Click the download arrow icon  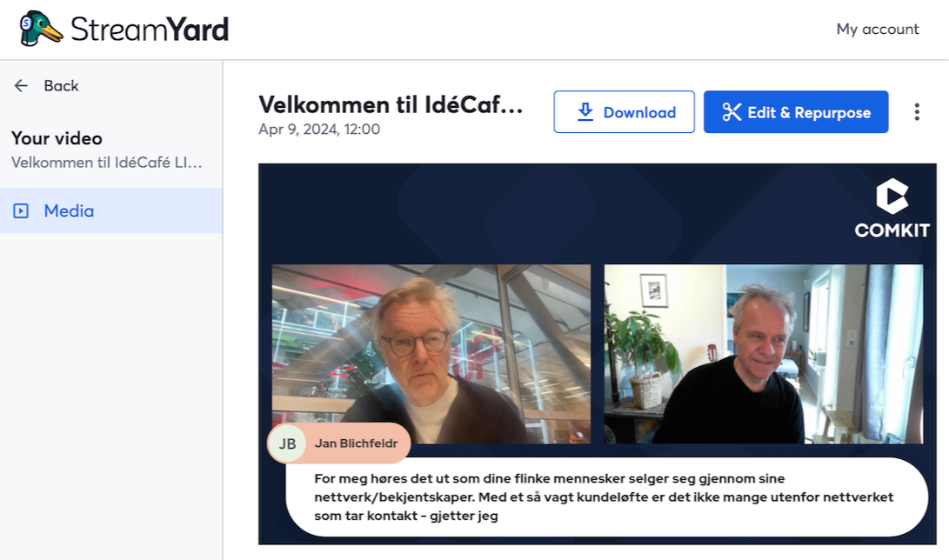[585, 112]
